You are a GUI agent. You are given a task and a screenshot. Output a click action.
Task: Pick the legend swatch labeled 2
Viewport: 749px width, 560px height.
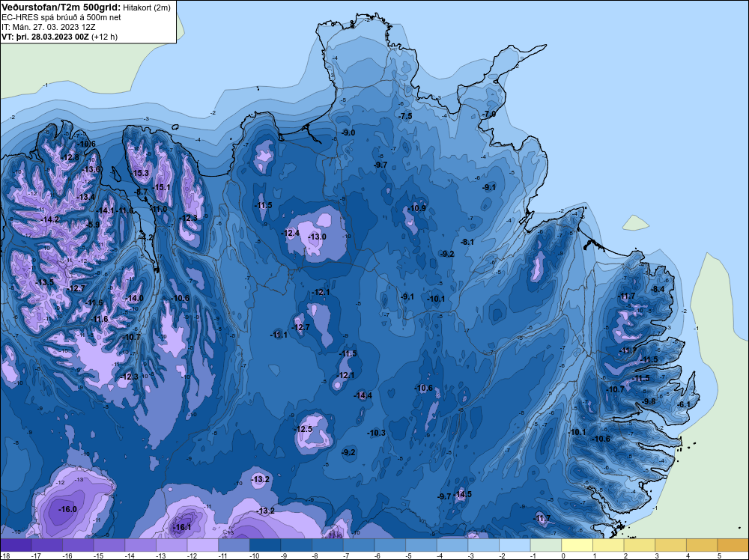(640, 545)
